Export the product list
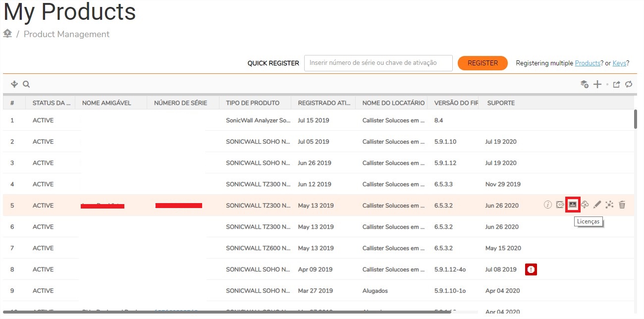644x319 pixels. (616, 84)
